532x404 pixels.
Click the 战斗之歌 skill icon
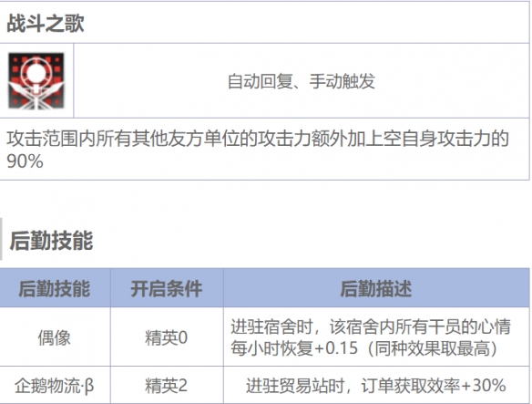click(36, 81)
